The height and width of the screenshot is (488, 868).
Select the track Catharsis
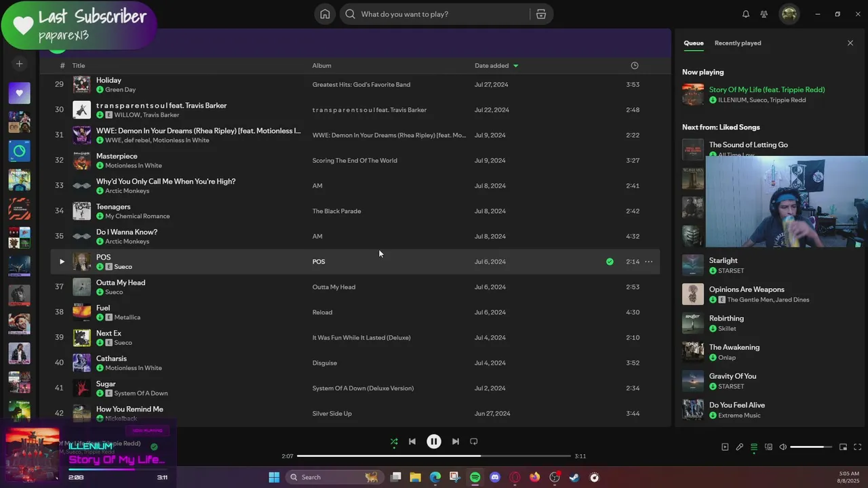coord(111,359)
